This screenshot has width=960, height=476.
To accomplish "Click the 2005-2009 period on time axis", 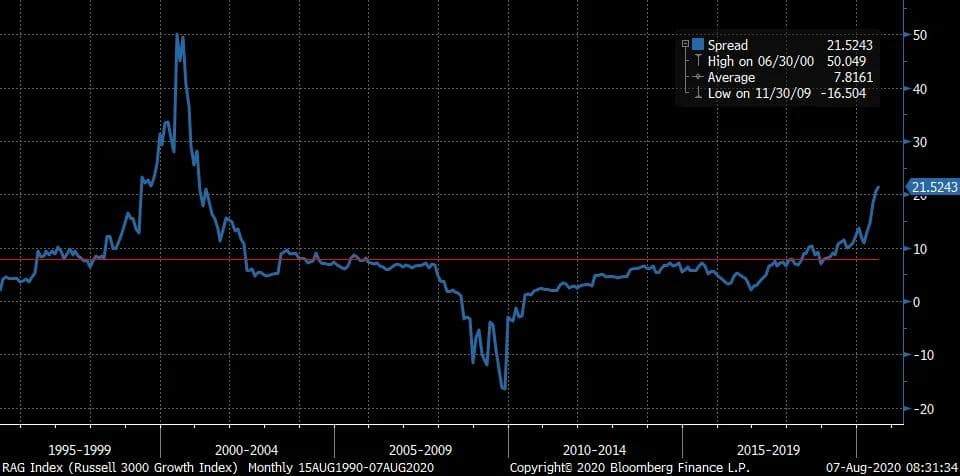I will (421, 448).
